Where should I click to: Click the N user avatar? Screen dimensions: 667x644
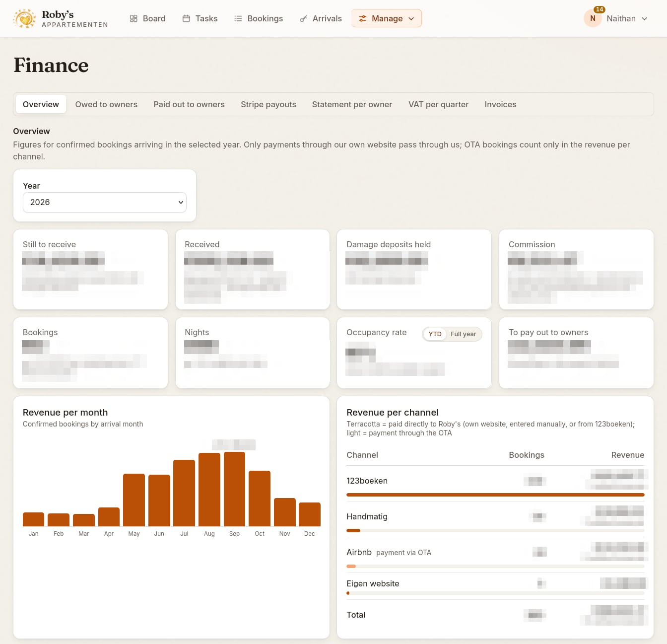coord(593,18)
